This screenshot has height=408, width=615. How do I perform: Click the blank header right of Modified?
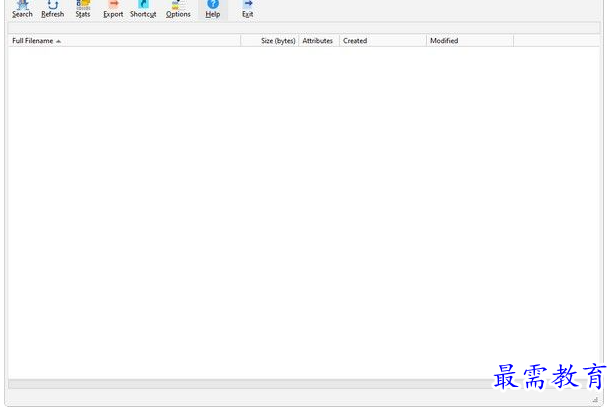coord(557,41)
